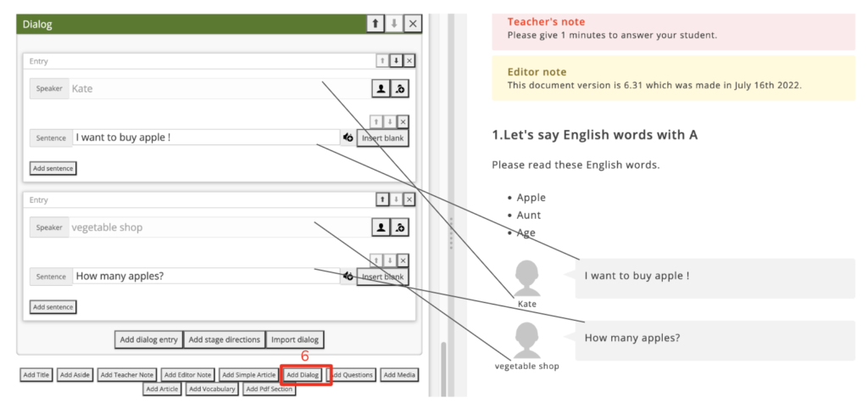Click Add stage directions
Viewport: 868px width, 409px height.
coord(224,339)
